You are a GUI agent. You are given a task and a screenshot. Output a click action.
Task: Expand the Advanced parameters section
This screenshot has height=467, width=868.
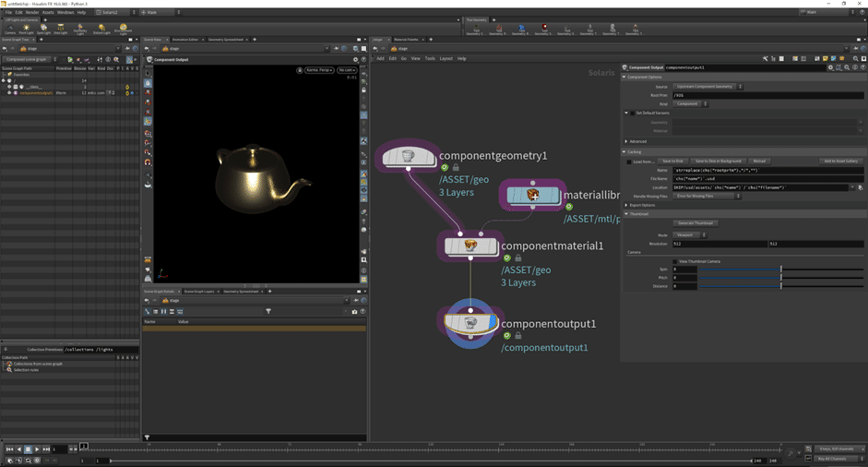(626, 141)
